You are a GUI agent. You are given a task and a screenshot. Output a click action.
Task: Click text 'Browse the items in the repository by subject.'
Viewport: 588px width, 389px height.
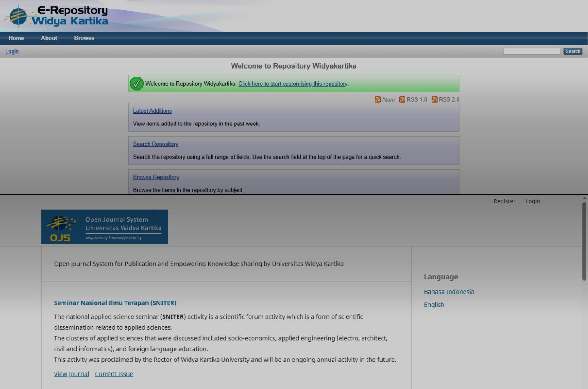tap(188, 190)
